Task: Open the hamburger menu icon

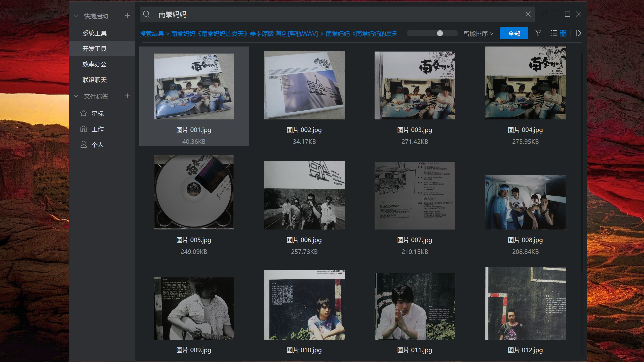Action: (x=545, y=14)
